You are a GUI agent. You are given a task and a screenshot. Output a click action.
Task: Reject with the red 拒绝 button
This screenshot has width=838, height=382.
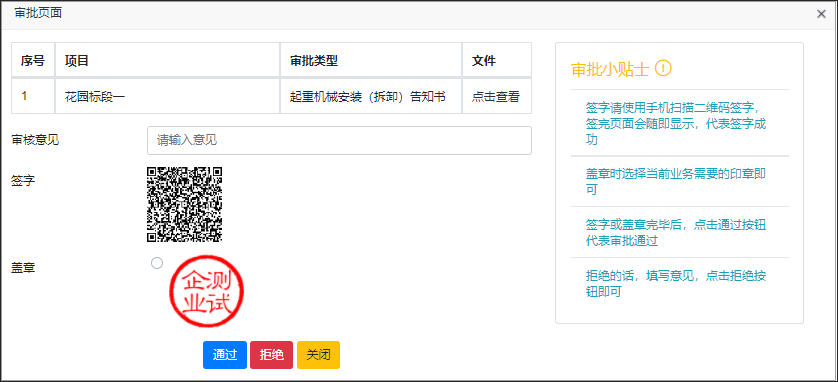[271, 355]
